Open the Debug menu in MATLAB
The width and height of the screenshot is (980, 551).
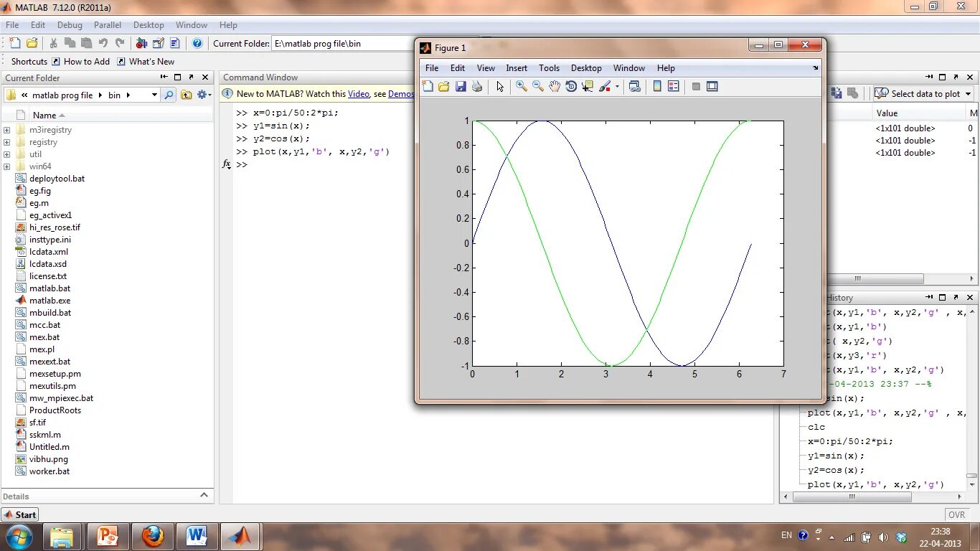70,25
